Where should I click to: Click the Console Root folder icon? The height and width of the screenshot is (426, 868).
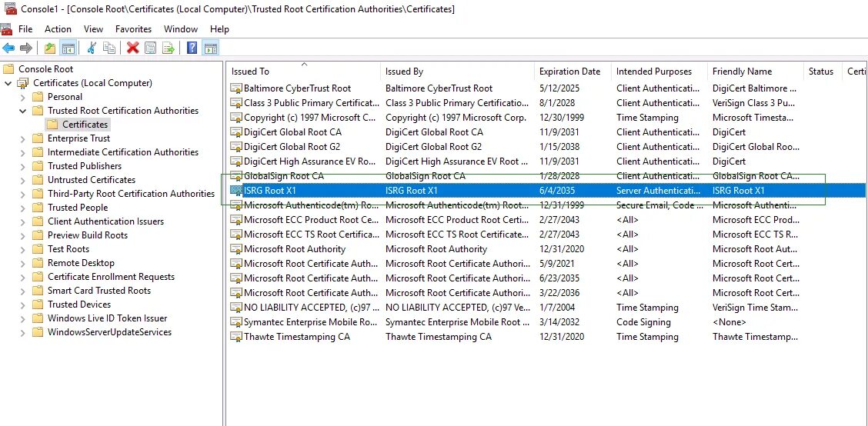tap(8, 69)
